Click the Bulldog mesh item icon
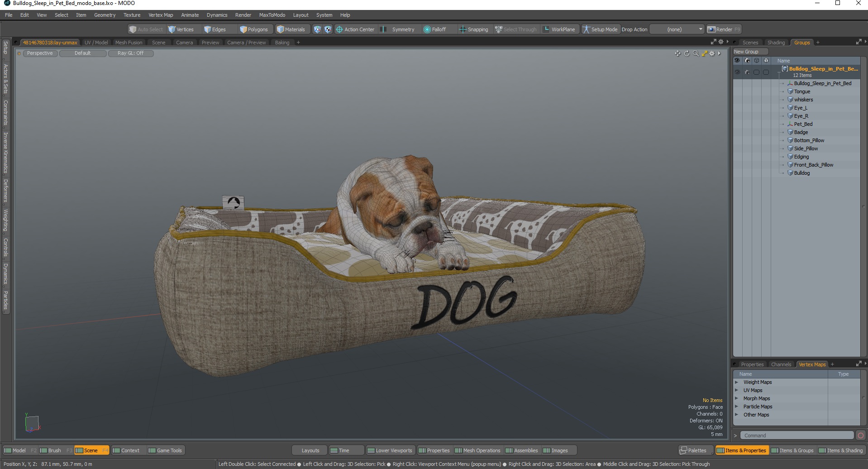The image size is (868, 469). pyautogui.click(x=790, y=173)
